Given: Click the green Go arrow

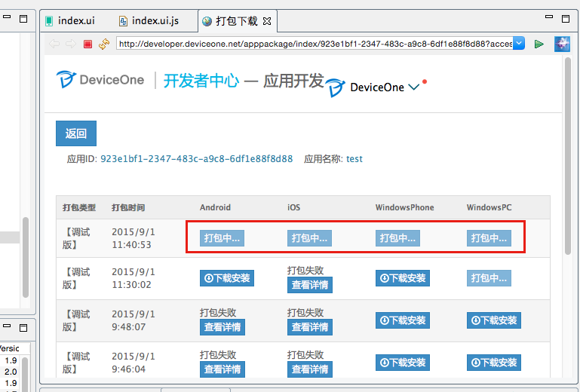Looking at the screenshot, I should point(539,44).
